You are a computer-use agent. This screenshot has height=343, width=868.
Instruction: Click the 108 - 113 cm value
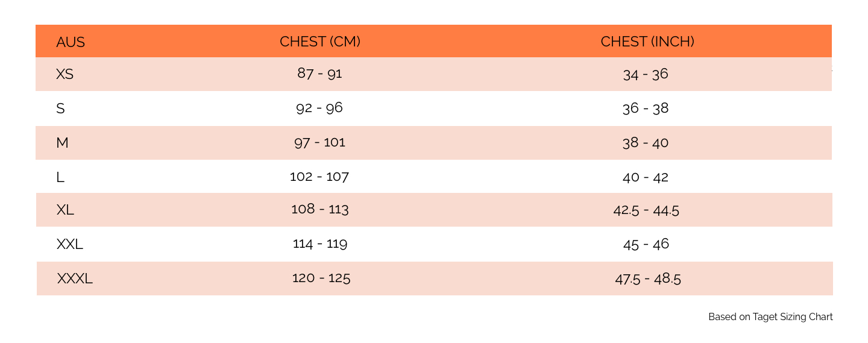(320, 209)
